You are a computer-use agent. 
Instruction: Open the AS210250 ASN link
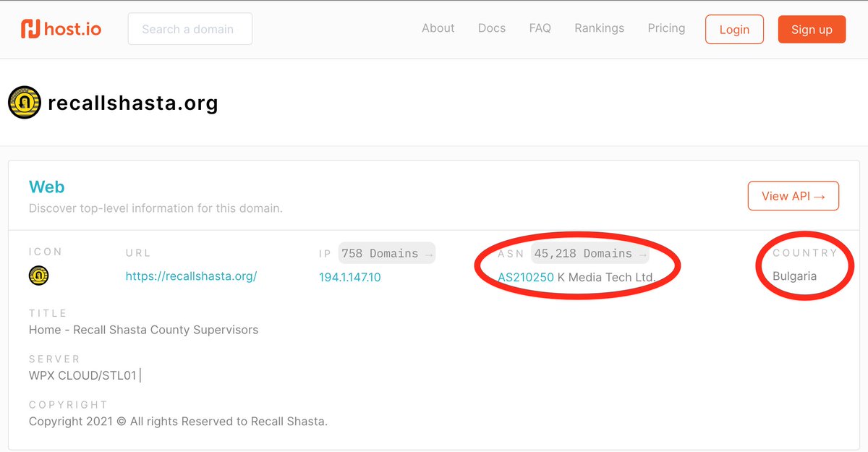526,277
